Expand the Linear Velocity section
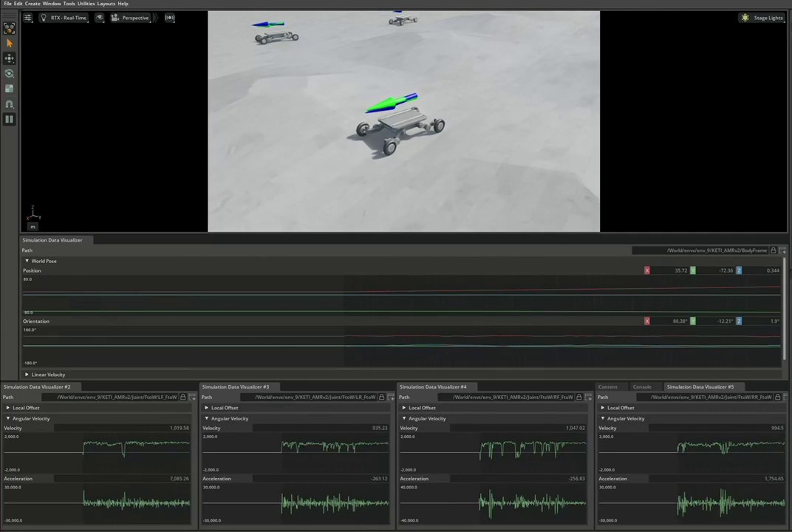 click(27, 375)
